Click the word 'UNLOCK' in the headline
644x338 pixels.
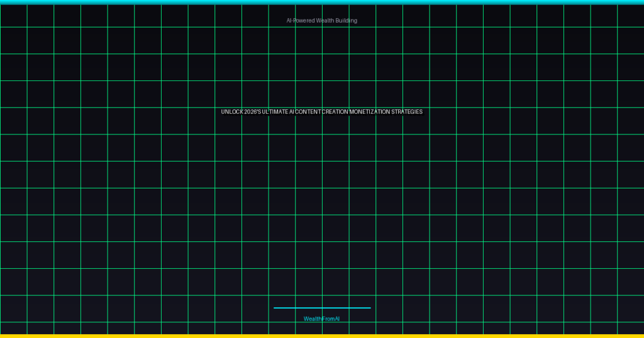(x=231, y=112)
